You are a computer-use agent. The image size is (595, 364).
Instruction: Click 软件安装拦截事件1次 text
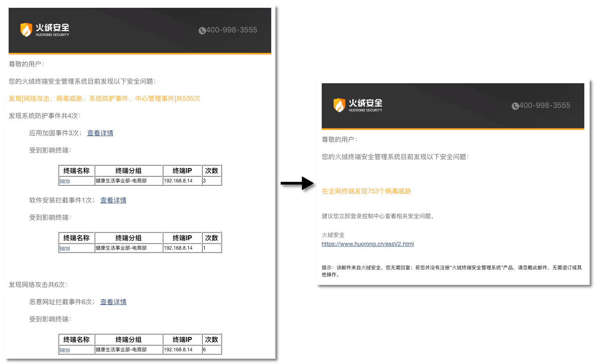coord(62,200)
